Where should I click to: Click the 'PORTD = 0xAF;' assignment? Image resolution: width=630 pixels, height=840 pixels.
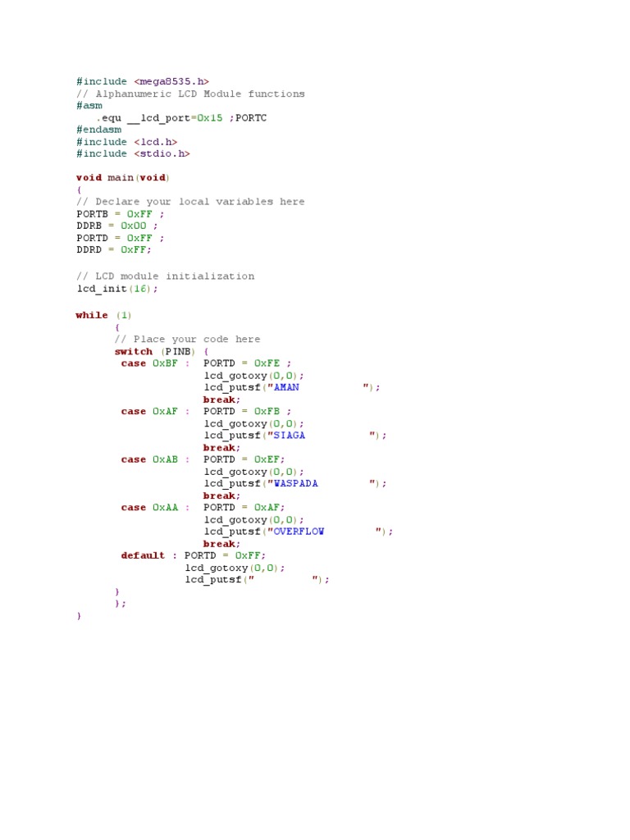click(244, 507)
